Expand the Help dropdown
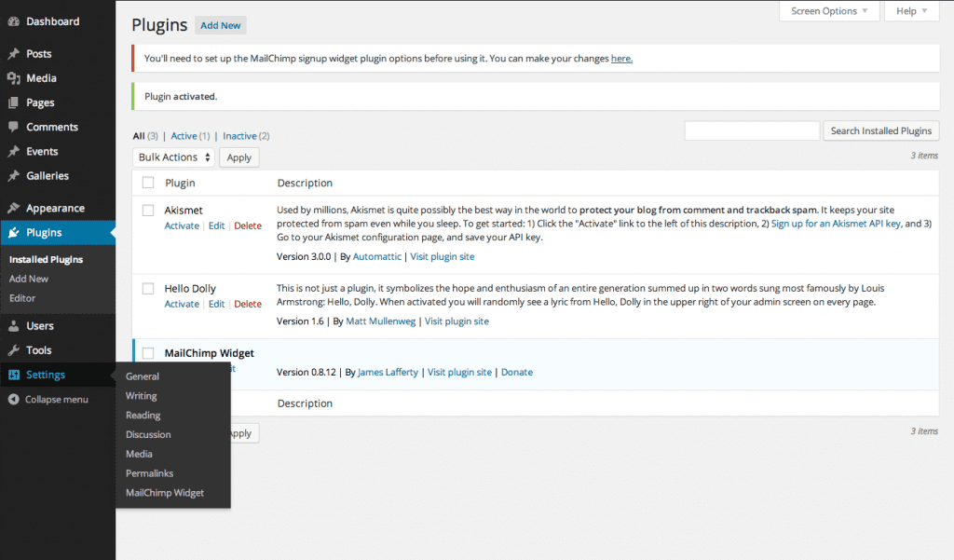 (910, 10)
